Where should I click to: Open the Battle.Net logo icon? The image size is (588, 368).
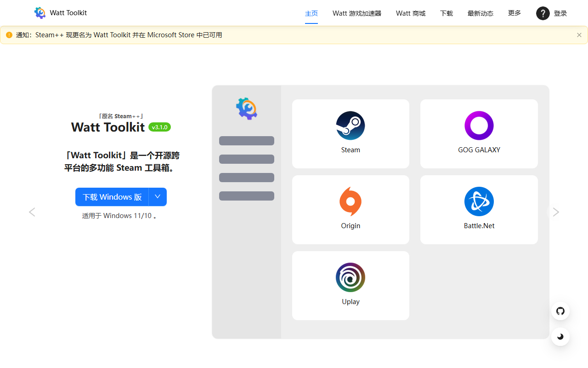point(479,201)
